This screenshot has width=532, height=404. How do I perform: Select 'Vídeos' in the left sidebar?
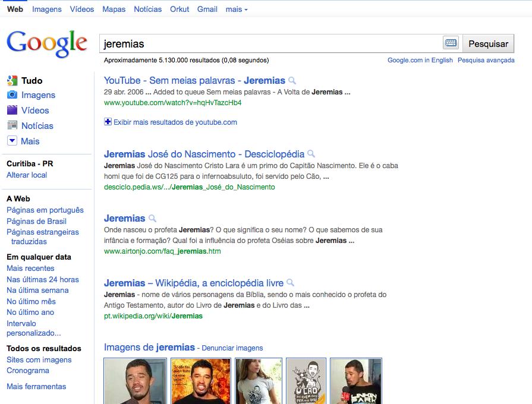[35, 111]
